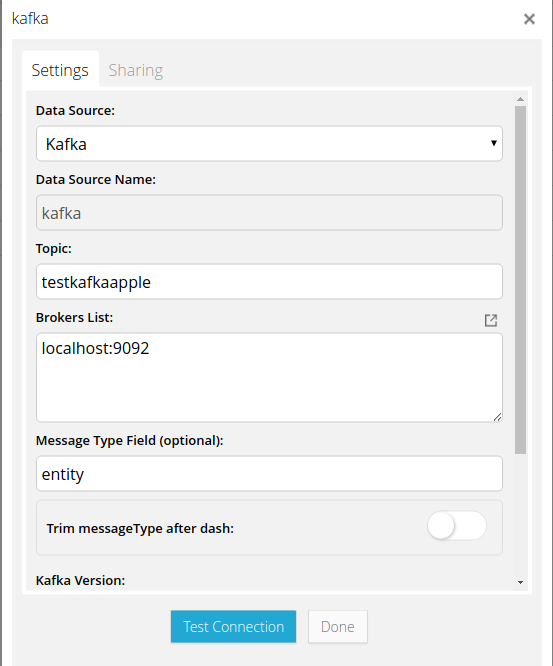This screenshot has height=666, width=553.
Task: Click the Brokers List resize handle
Action: [497, 417]
